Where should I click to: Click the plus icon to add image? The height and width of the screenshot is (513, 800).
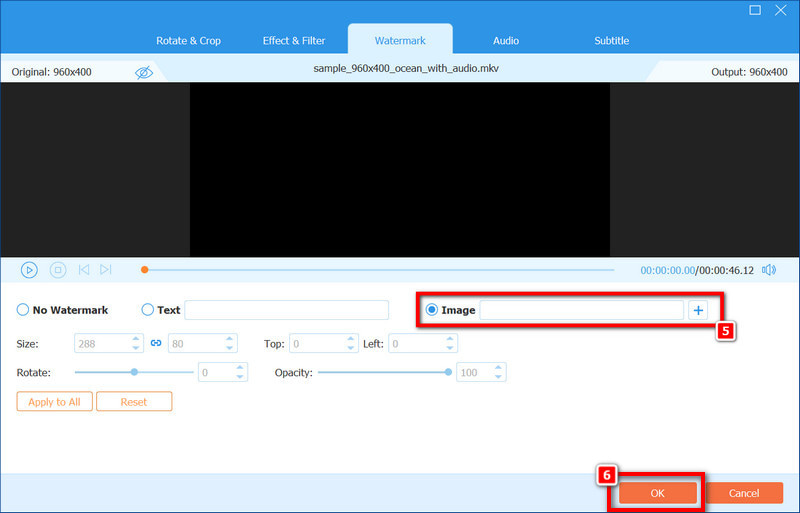(x=698, y=310)
